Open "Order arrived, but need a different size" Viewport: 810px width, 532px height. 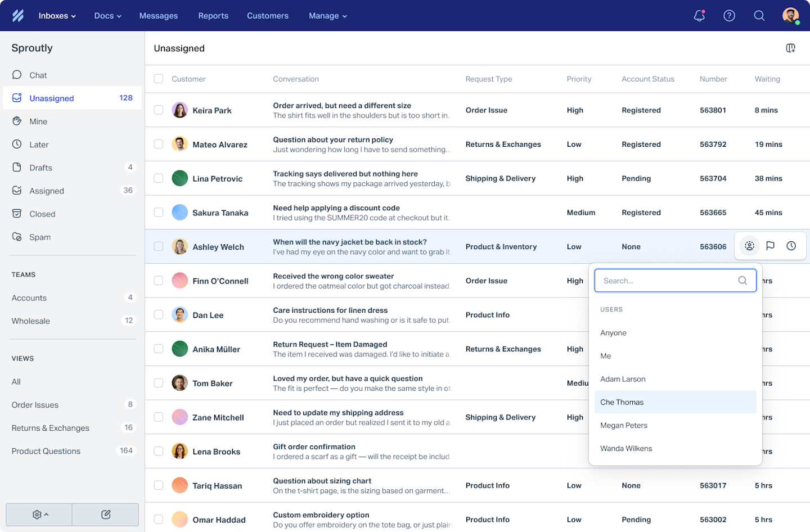tap(342, 105)
